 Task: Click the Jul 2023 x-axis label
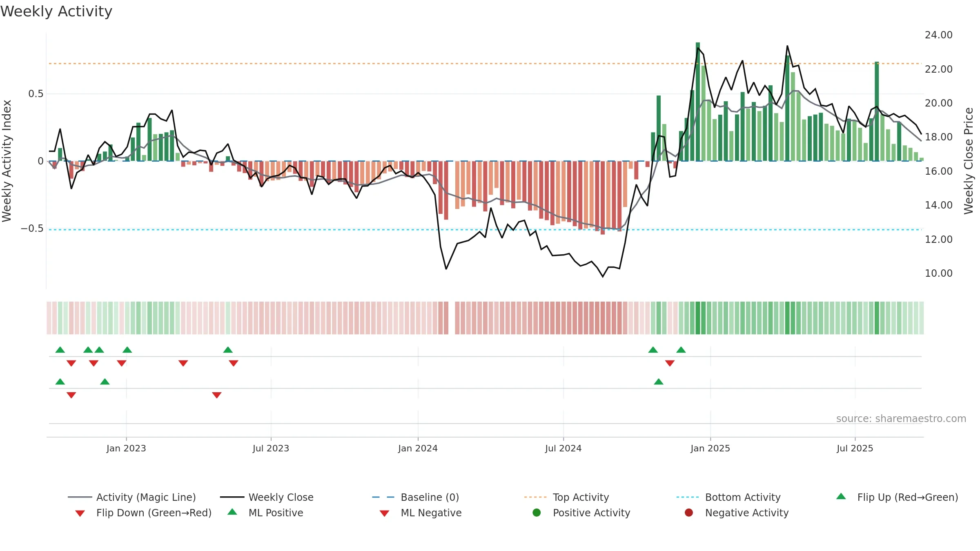pos(271,448)
